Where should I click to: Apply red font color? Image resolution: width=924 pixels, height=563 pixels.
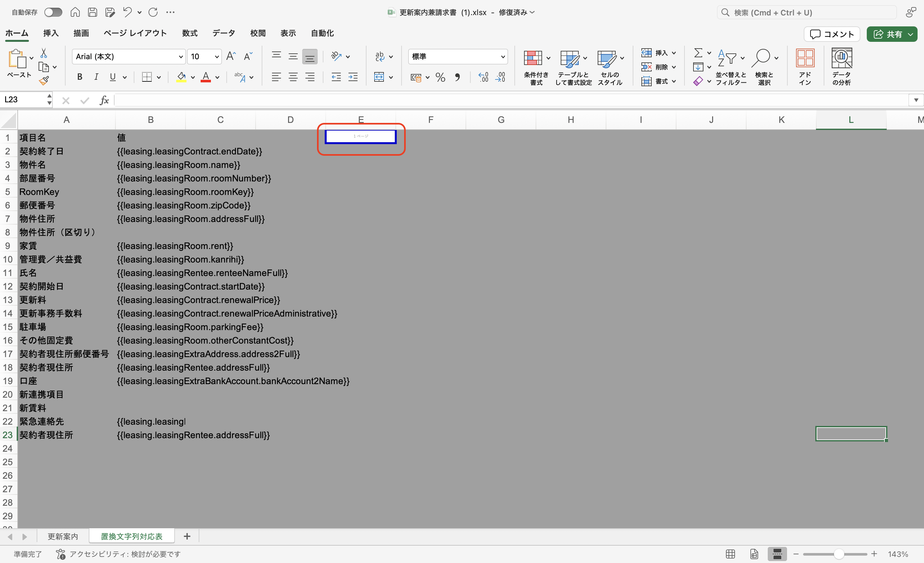click(205, 77)
